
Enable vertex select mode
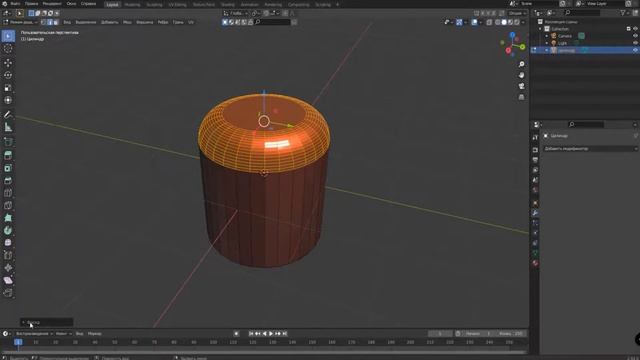pos(44,22)
